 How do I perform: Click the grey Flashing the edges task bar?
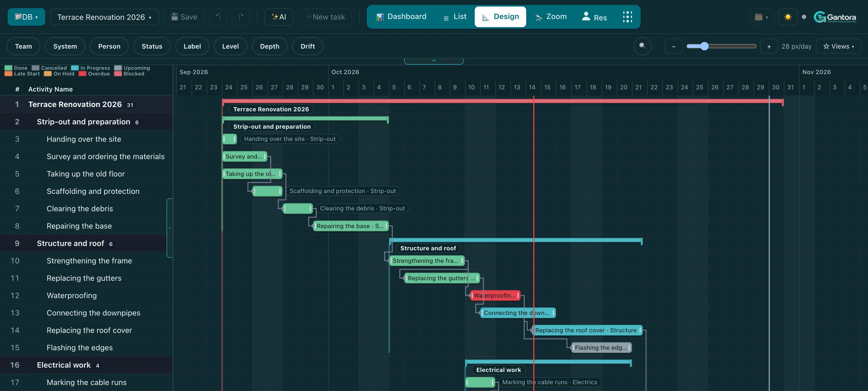601,348
